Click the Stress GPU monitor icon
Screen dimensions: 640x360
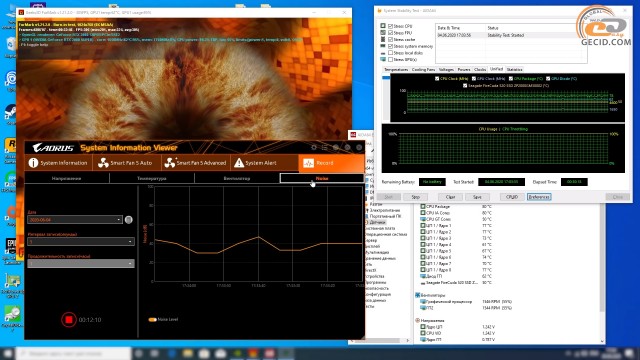point(383,60)
